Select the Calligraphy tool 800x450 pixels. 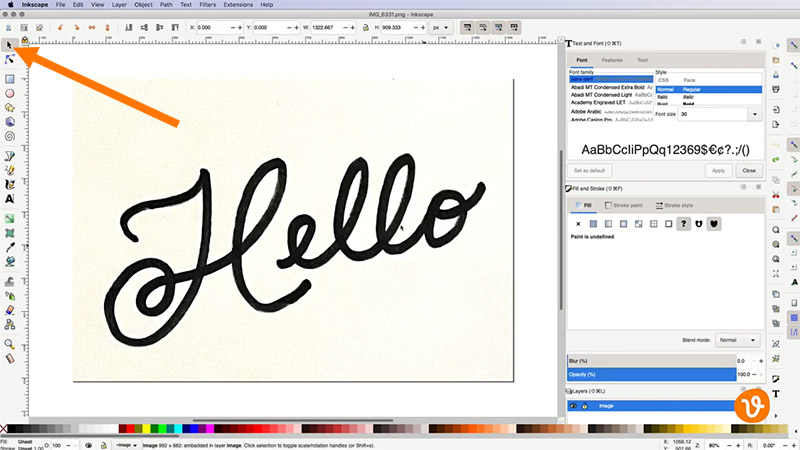(x=9, y=184)
